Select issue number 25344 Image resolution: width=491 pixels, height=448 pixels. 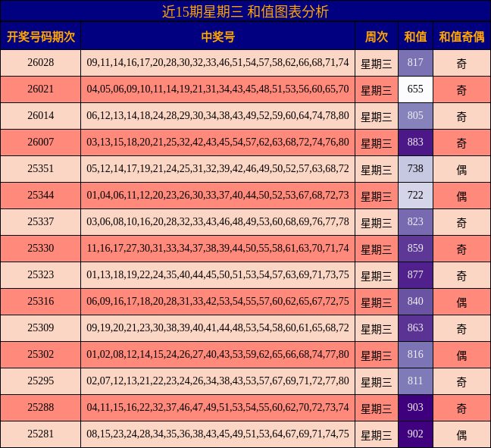pyautogui.click(x=41, y=196)
